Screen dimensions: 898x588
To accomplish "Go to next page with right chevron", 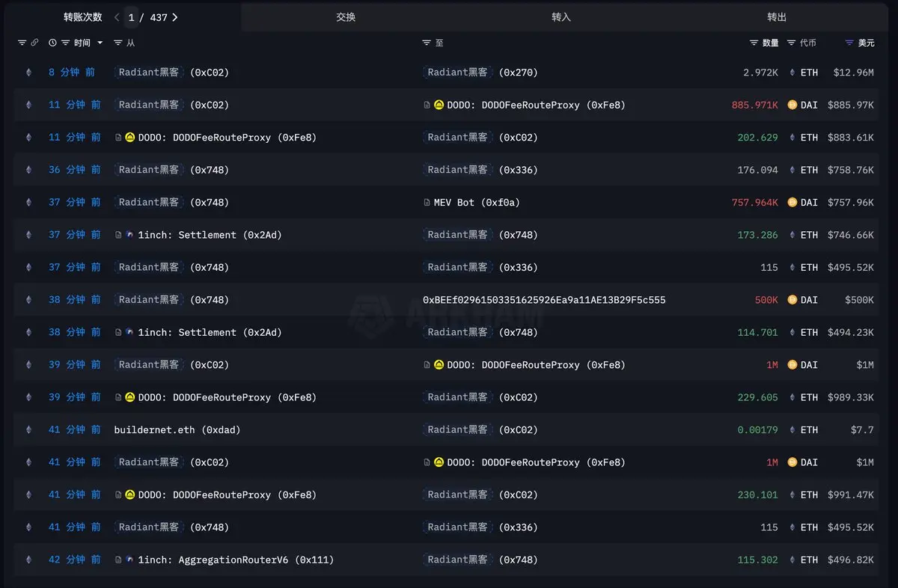I will click(175, 17).
